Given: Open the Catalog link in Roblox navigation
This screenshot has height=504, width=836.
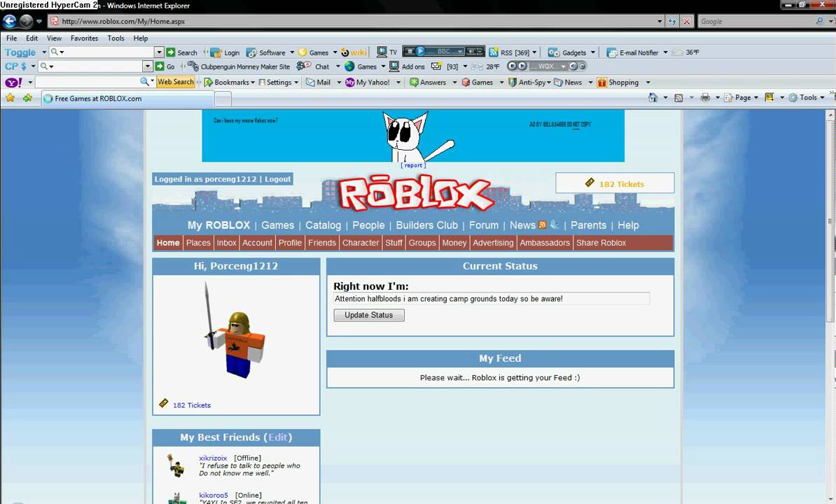Looking at the screenshot, I should click(x=323, y=225).
